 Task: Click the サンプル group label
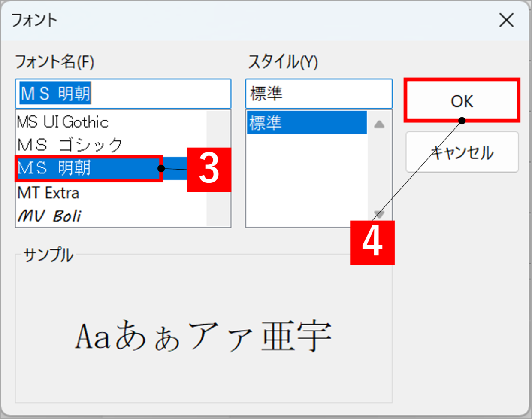(48, 255)
